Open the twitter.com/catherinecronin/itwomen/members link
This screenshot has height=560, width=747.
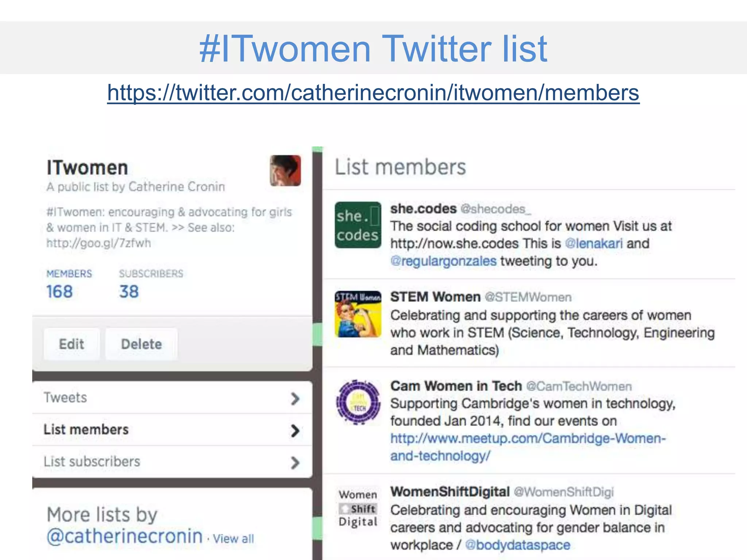[x=373, y=93]
